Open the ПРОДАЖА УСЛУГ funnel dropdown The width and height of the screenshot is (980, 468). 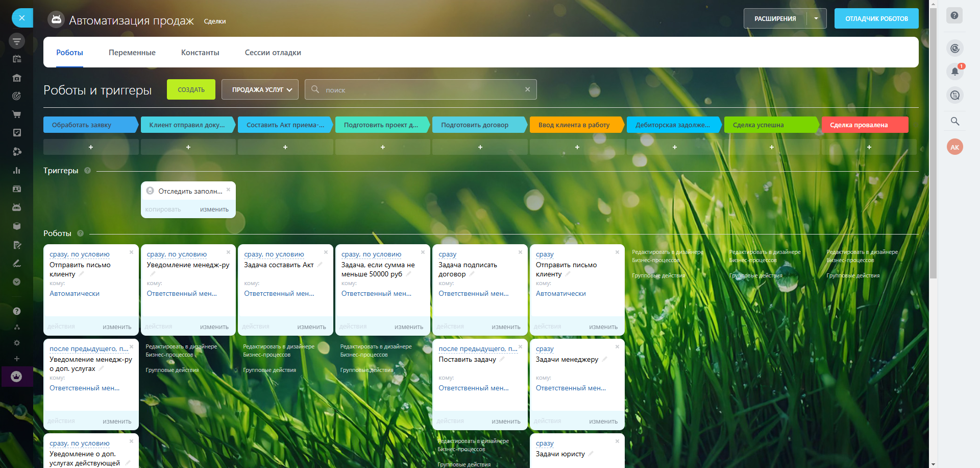(260, 89)
